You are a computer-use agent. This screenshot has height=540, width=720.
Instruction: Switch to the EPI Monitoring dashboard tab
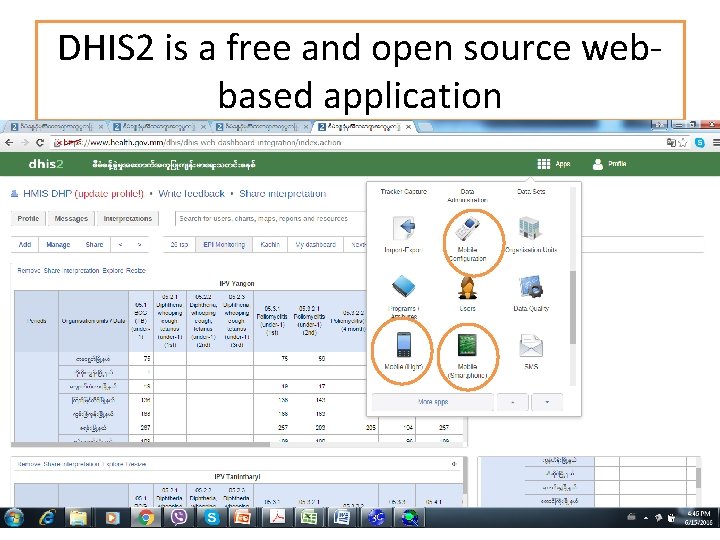pyautogui.click(x=224, y=245)
